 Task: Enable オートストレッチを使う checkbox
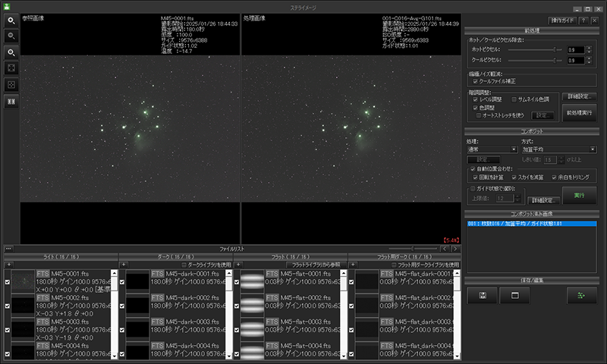click(x=479, y=115)
